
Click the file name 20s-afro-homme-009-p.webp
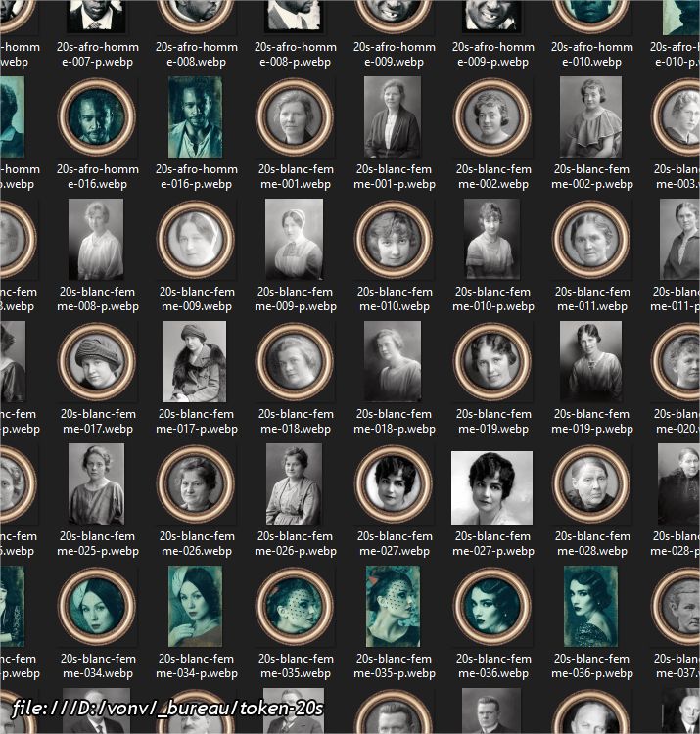(x=493, y=54)
